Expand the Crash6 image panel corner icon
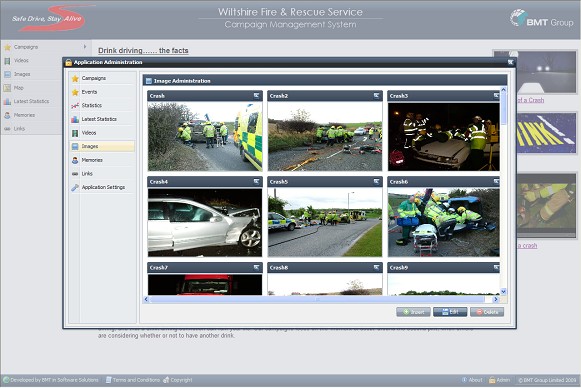The height and width of the screenshot is (388, 581). point(496,182)
